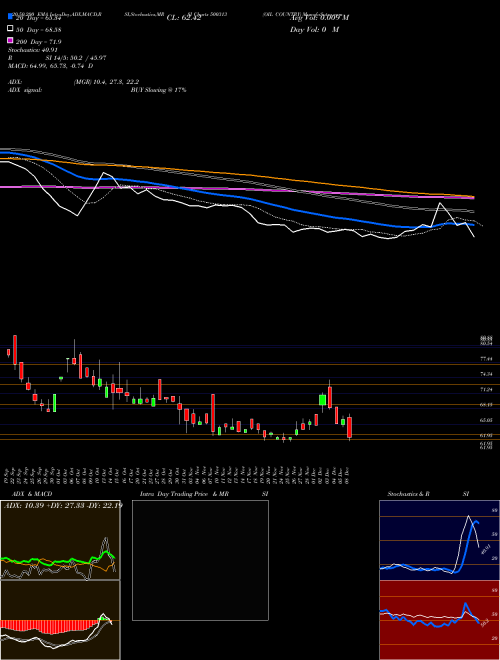
Task: Click the 74.34 price axis label
Action: point(486,374)
